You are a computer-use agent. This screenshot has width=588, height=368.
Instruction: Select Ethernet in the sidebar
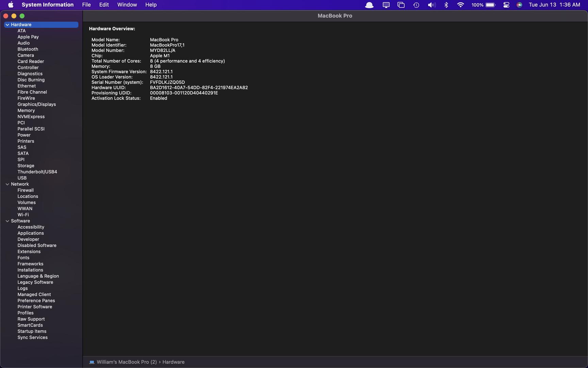coord(27,86)
